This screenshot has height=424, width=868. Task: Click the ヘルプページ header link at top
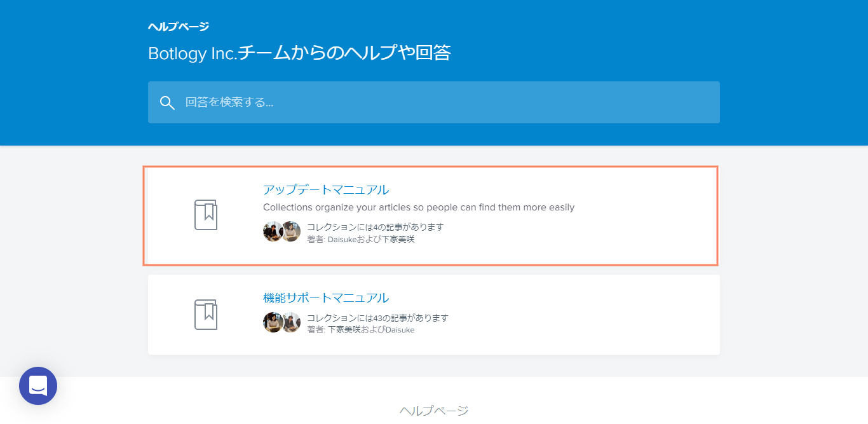(179, 27)
